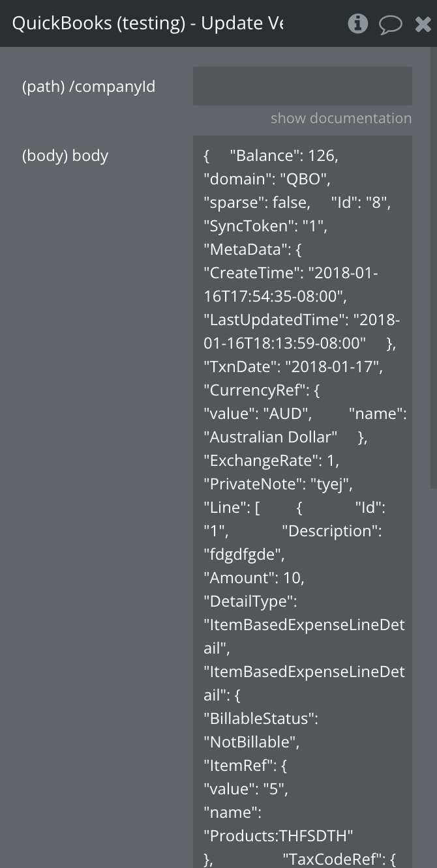437x868 pixels.
Task: Click the info icon in the header
Action: coord(357,24)
